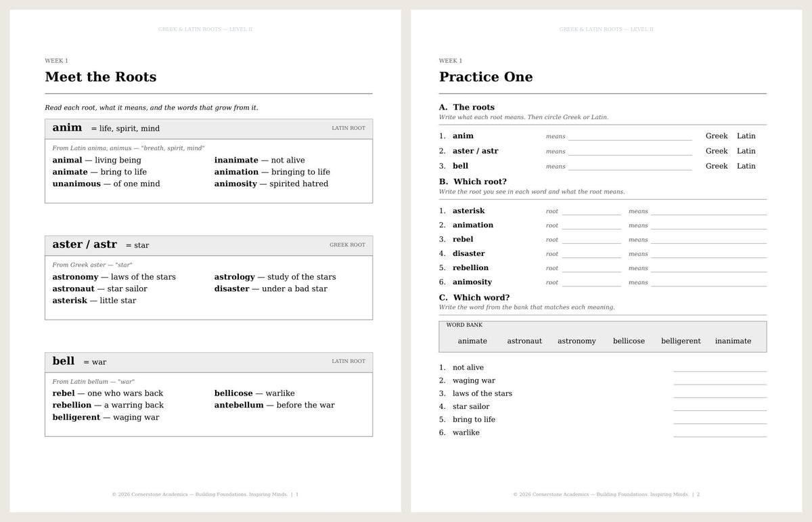
Task: Choose 'Greek' beside aster / astr in section A
Action: tap(717, 151)
